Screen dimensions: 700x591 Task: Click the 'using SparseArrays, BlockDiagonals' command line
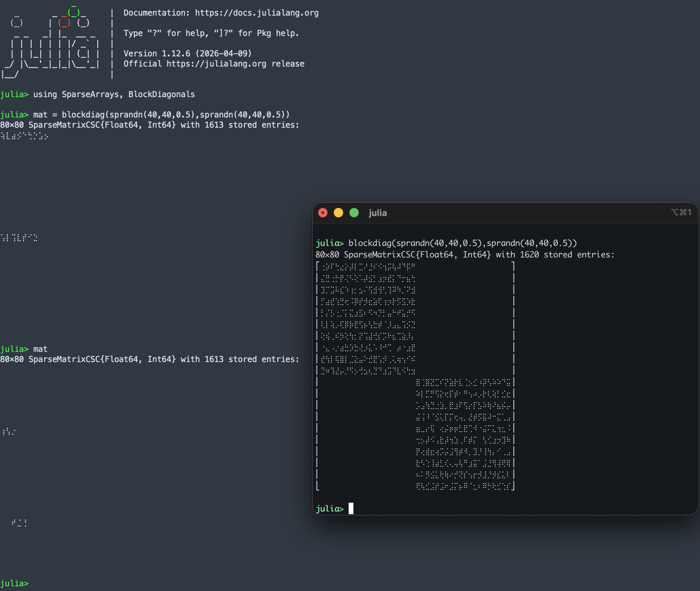point(114,94)
